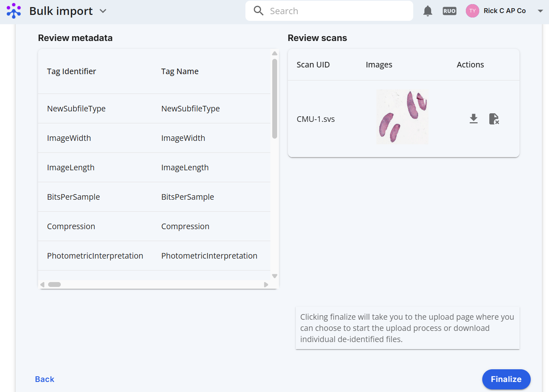
Task: Open the Rick C AP Co account menu
Action: click(x=540, y=11)
